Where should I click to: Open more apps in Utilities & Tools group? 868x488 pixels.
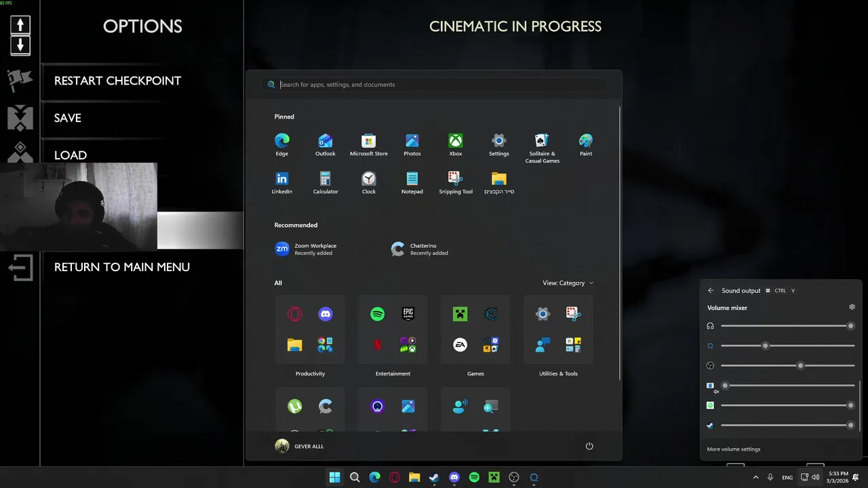[574, 345]
